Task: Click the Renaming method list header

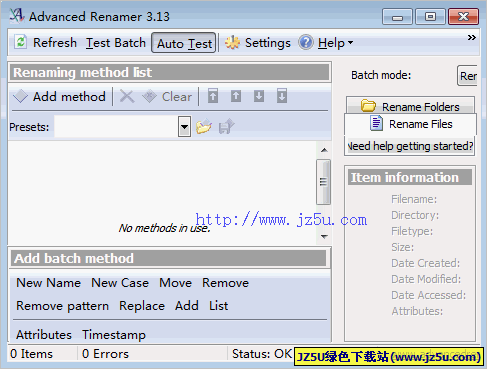Action: coord(170,72)
